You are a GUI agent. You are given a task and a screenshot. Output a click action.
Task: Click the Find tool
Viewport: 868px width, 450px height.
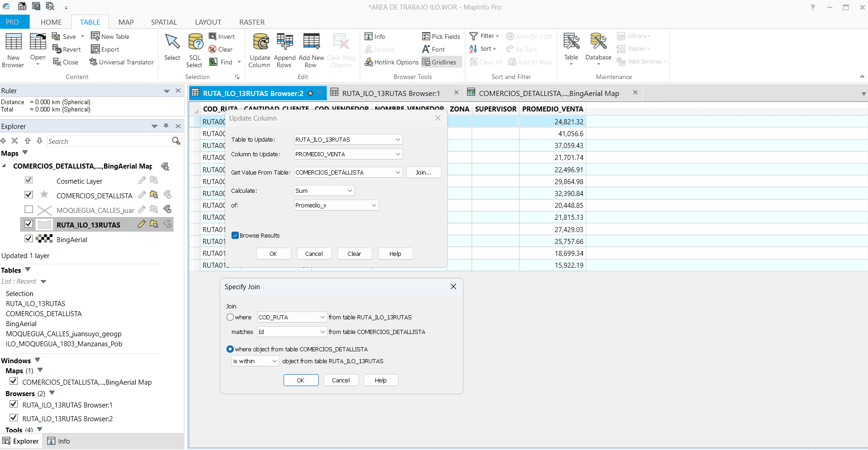tap(221, 62)
